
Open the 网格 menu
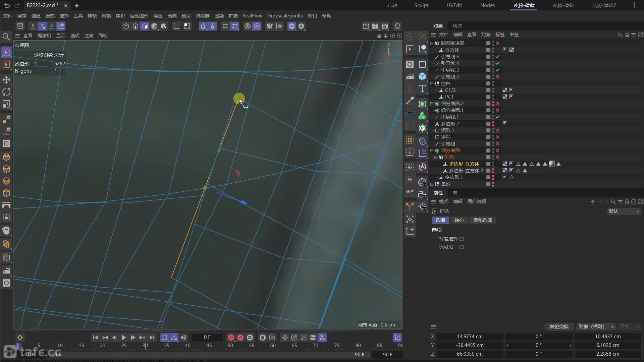[106, 16]
